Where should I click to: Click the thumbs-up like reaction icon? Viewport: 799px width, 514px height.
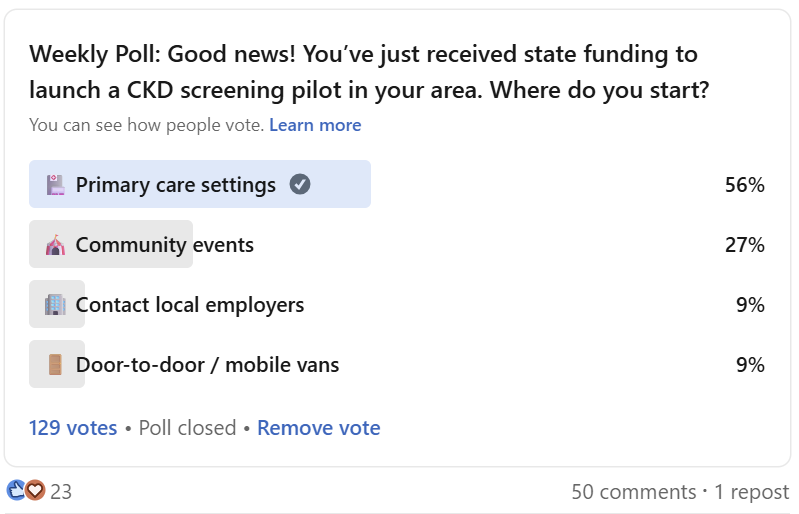point(16,491)
